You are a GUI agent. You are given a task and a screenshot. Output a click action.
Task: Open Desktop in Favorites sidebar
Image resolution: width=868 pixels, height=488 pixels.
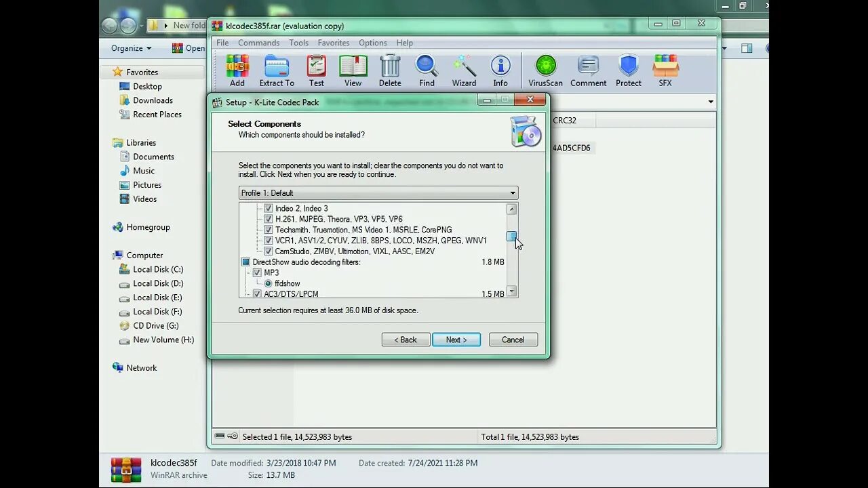pos(147,86)
